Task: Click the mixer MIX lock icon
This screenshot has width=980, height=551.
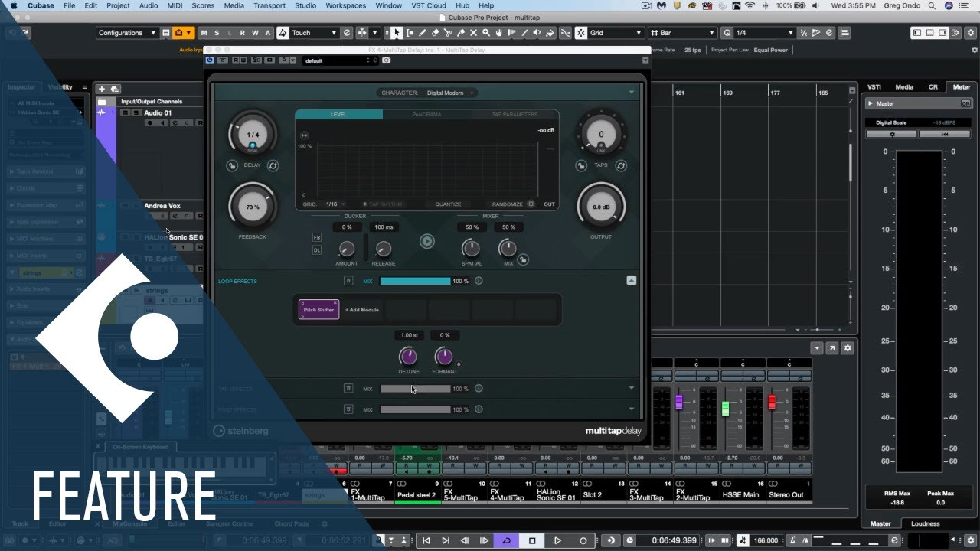Action: (x=522, y=260)
